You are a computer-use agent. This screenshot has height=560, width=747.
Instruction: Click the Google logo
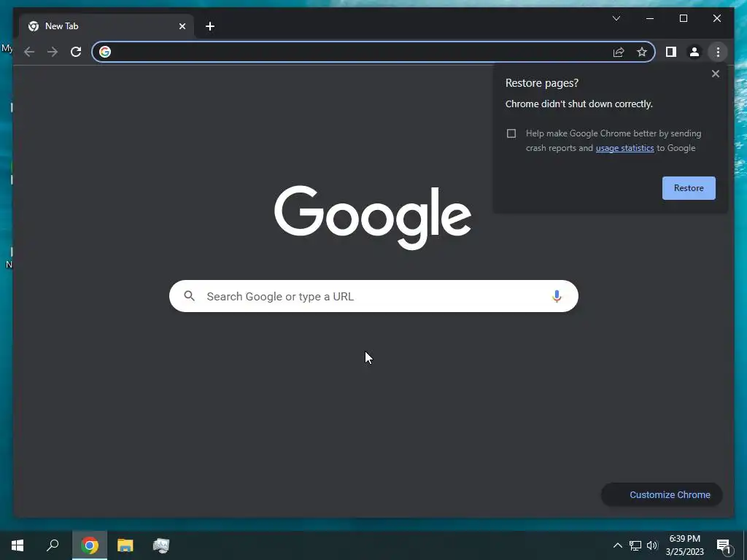[373, 217]
